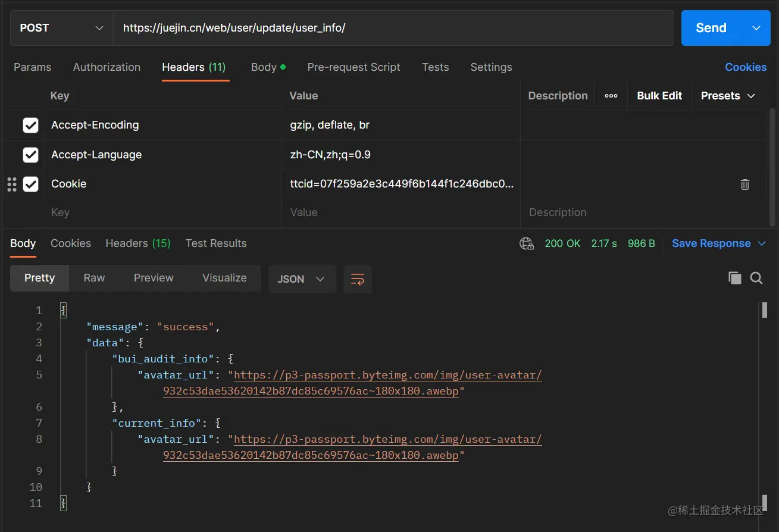Image resolution: width=779 pixels, height=532 pixels.
Task: Open the POST method dropdown
Action: click(x=62, y=28)
